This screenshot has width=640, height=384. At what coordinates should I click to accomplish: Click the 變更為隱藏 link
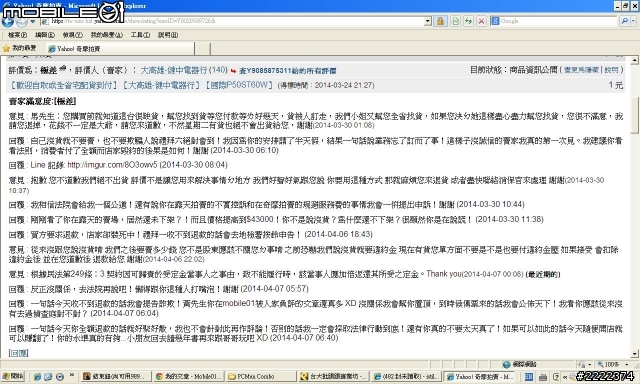(581, 70)
